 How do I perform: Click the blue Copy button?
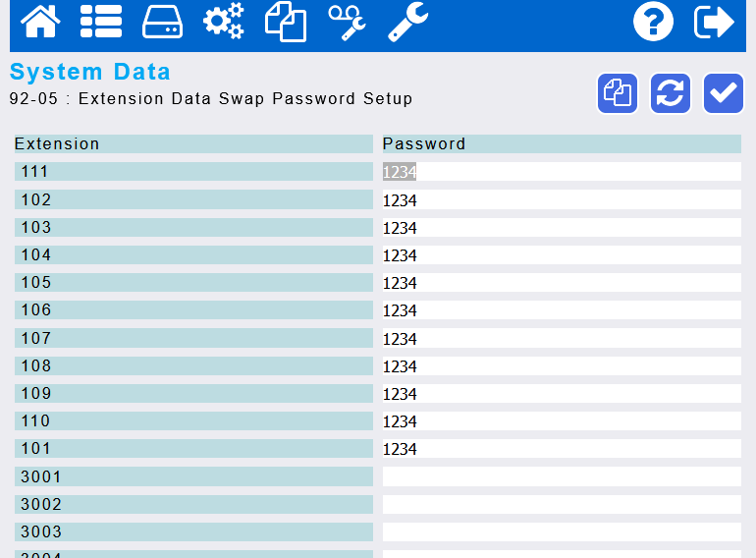[x=618, y=93]
